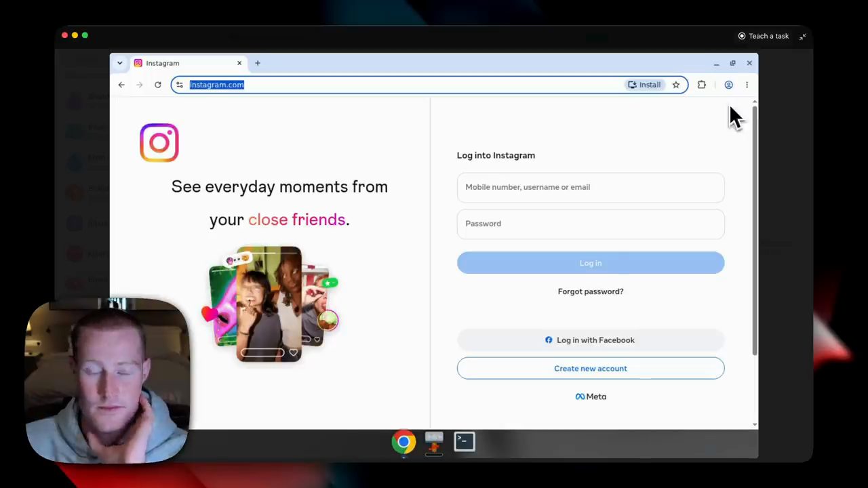Open the Chrome profile icon

(x=728, y=85)
